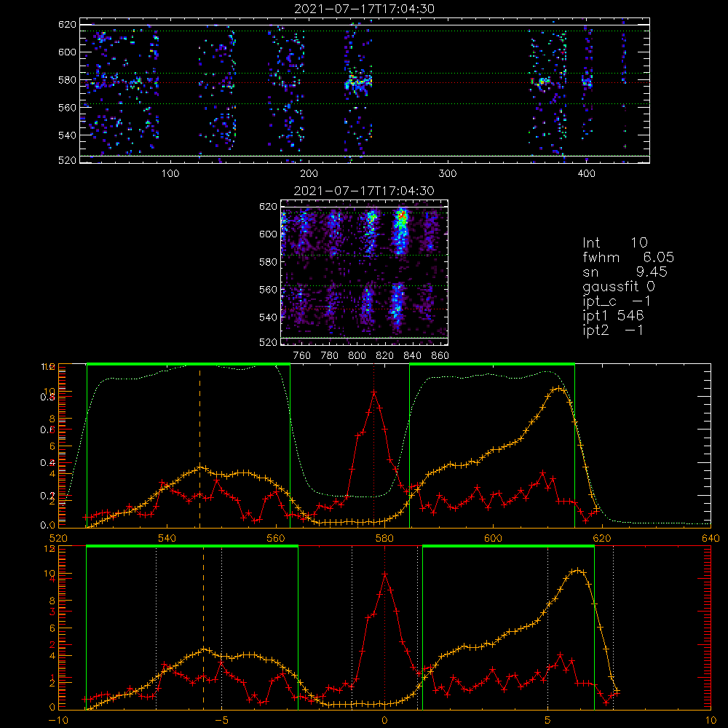Click the orange curve maximum in the bottom plot

(x=577, y=570)
